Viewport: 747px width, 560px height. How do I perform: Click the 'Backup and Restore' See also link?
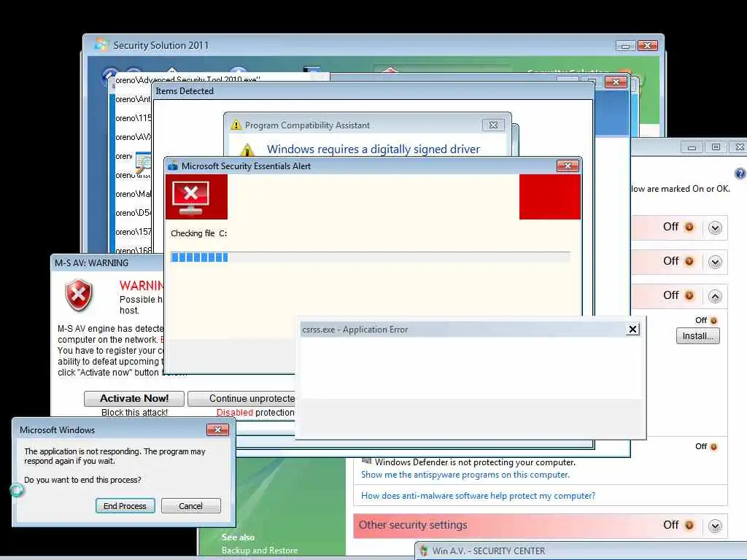pos(260,551)
